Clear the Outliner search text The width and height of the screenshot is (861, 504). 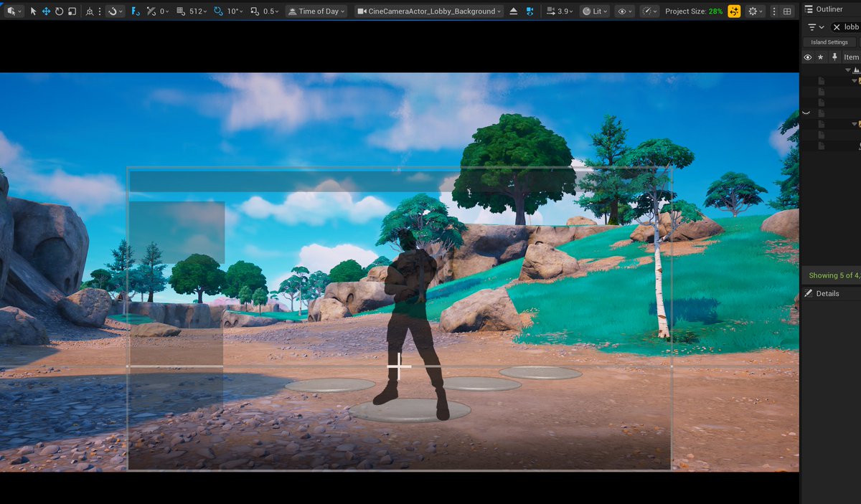[x=836, y=27]
